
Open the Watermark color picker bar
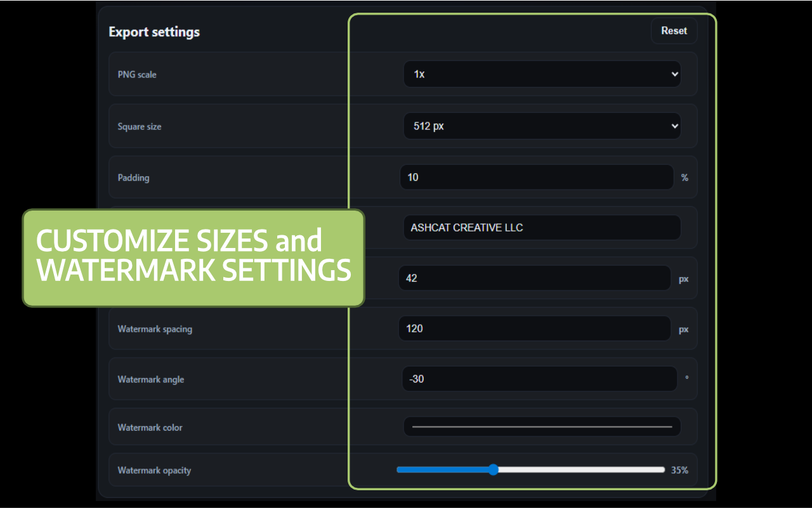542,426
